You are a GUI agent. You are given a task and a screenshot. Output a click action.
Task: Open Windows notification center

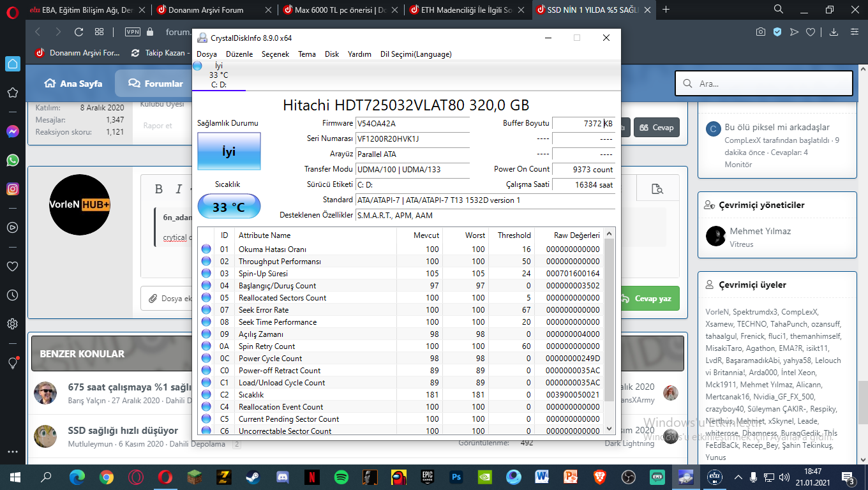click(849, 477)
